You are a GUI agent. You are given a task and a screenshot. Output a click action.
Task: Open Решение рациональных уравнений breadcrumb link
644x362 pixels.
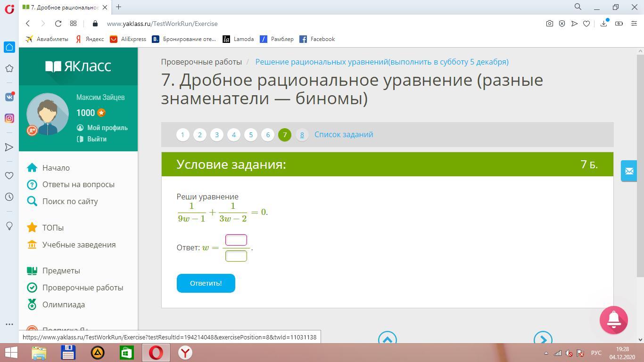[x=382, y=62]
